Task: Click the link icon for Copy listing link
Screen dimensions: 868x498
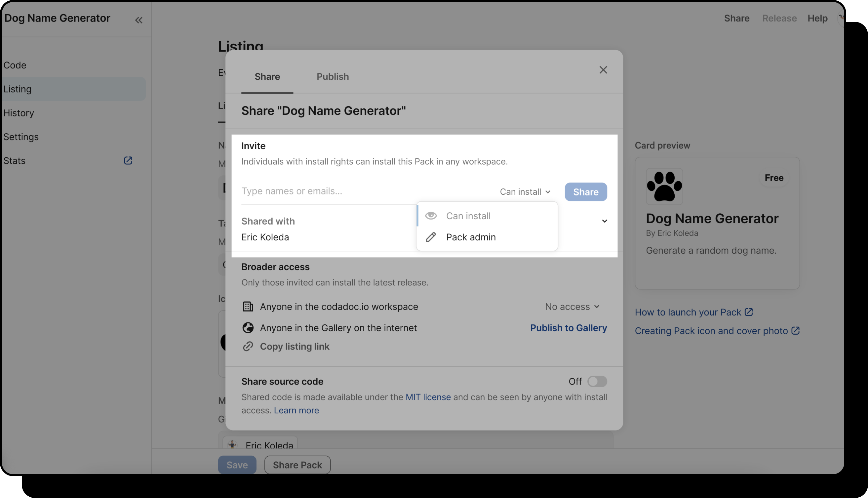Action: (x=248, y=347)
